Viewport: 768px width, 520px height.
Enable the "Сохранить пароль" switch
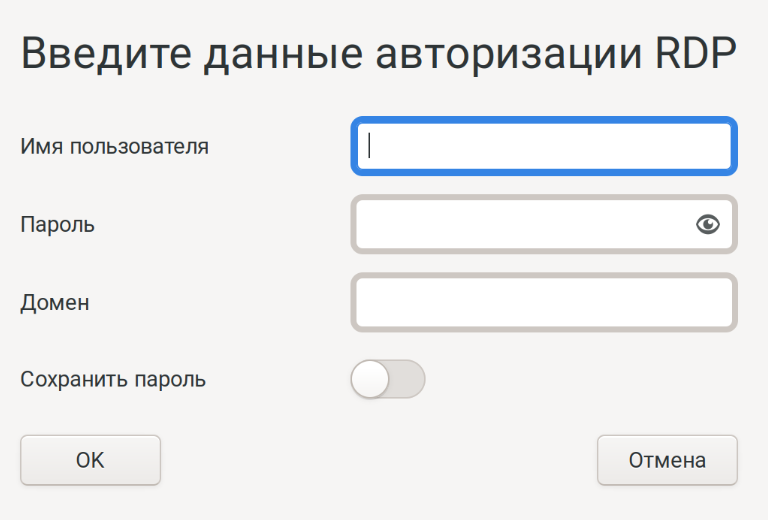[x=388, y=379]
